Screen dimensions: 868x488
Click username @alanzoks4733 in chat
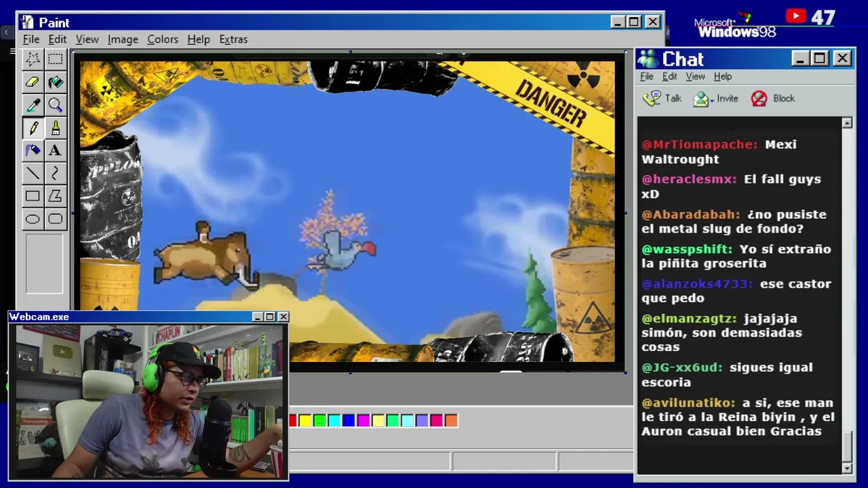click(x=697, y=284)
